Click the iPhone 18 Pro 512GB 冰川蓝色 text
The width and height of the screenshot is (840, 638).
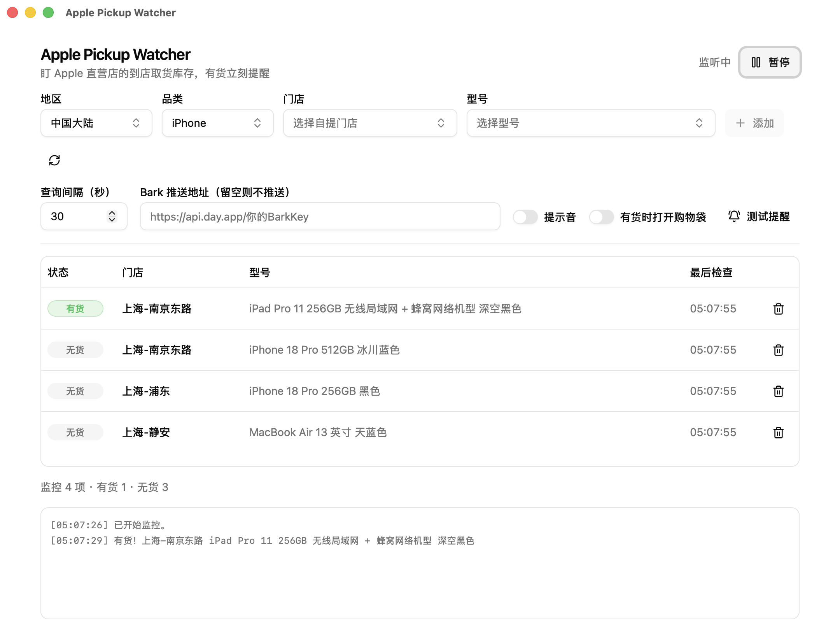[324, 350]
